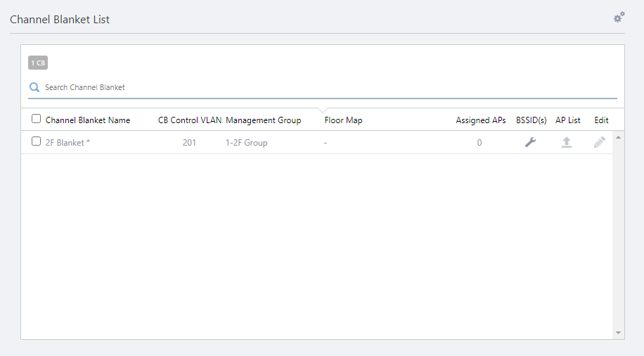Edit 2F Blanket with the pencil icon
644x356 pixels.
pos(600,143)
